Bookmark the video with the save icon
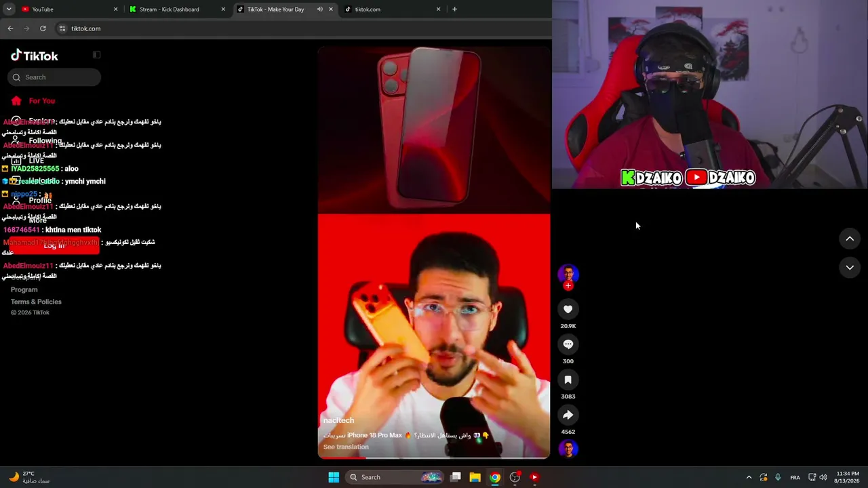Viewport: 868px width, 488px height. point(568,380)
